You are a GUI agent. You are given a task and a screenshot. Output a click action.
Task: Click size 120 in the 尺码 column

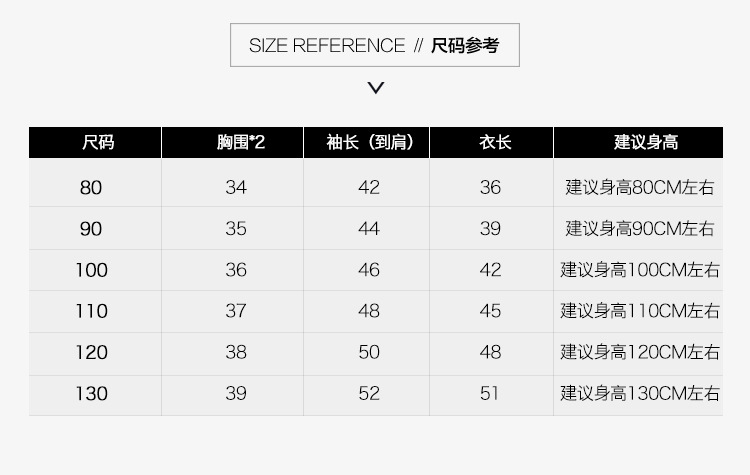pyautogui.click(x=91, y=352)
